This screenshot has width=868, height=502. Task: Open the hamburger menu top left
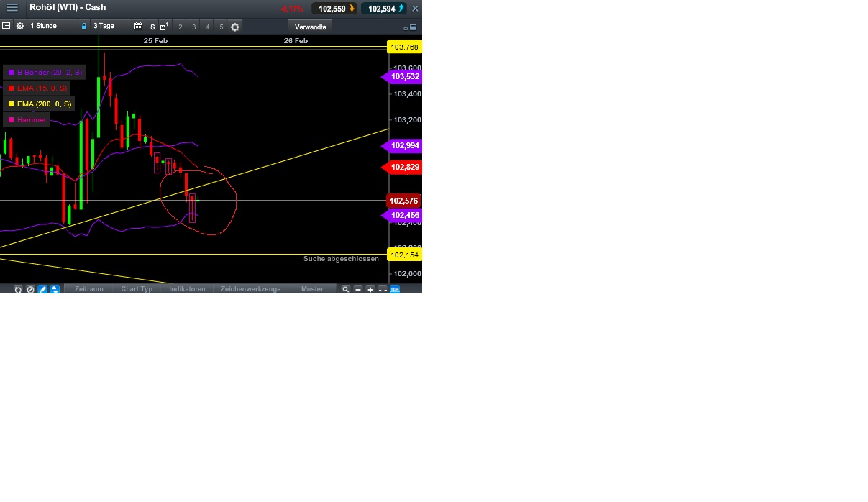[12, 8]
